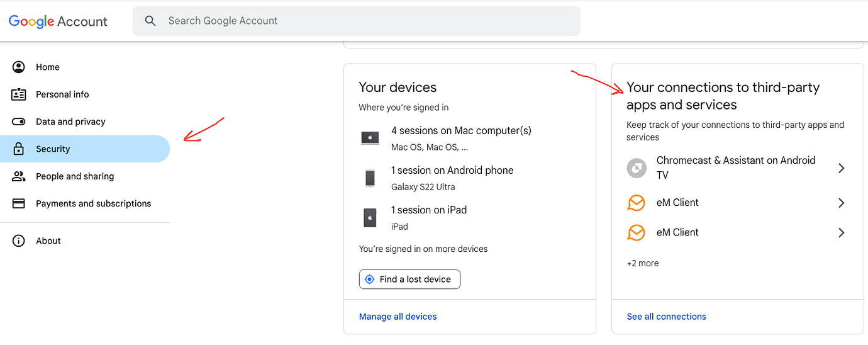Click the People and sharing icon

[19, 176]
